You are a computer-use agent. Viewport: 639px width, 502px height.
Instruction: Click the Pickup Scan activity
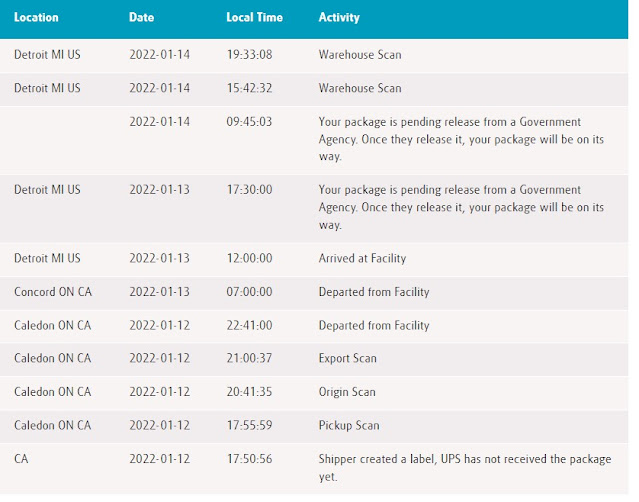pos(348,425)
